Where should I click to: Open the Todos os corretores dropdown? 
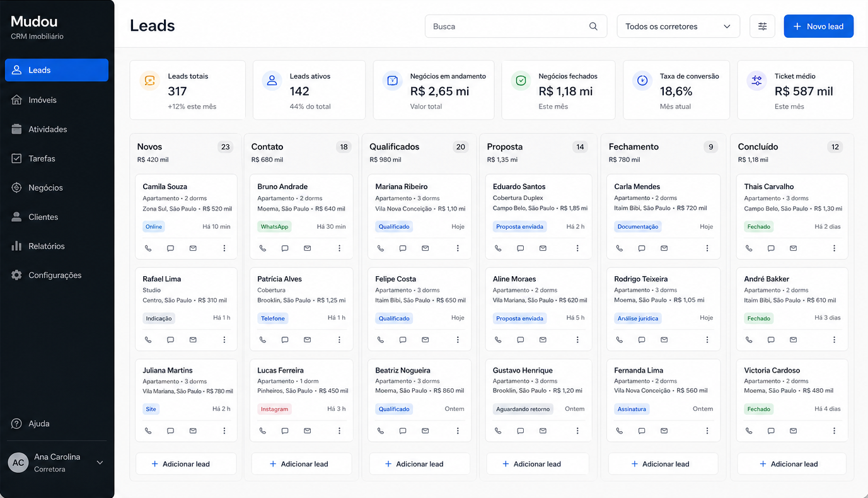(x=678, y=26)
